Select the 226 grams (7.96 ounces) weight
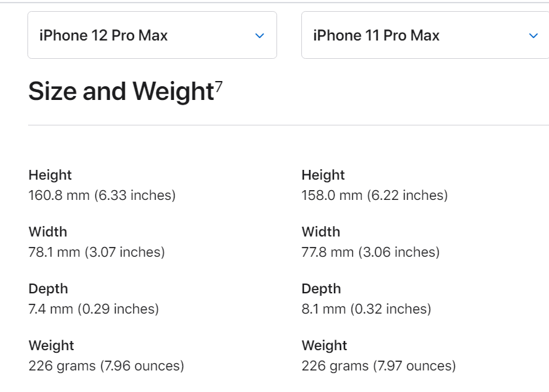 106,366
